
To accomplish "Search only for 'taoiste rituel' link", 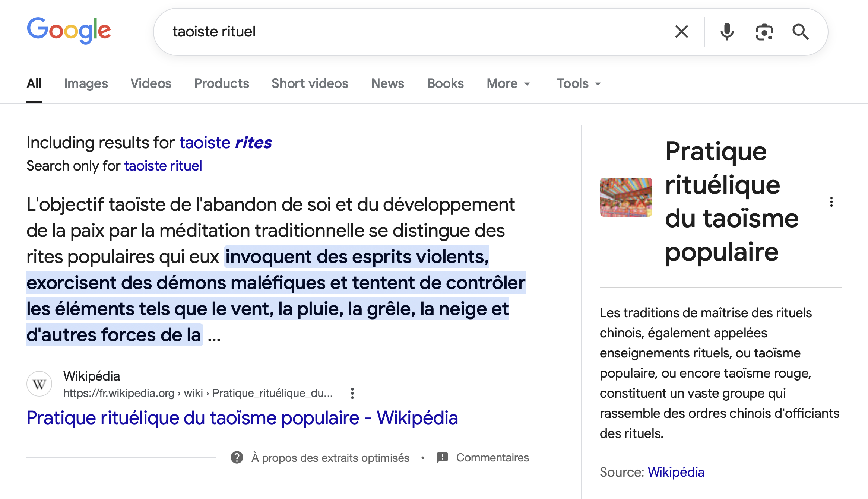I will coord(163,166).
